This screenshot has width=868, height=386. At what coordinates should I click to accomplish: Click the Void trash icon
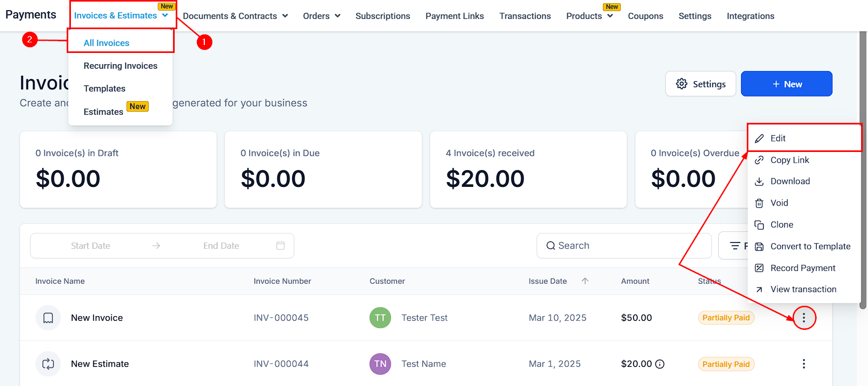click(x=759, y=203)
